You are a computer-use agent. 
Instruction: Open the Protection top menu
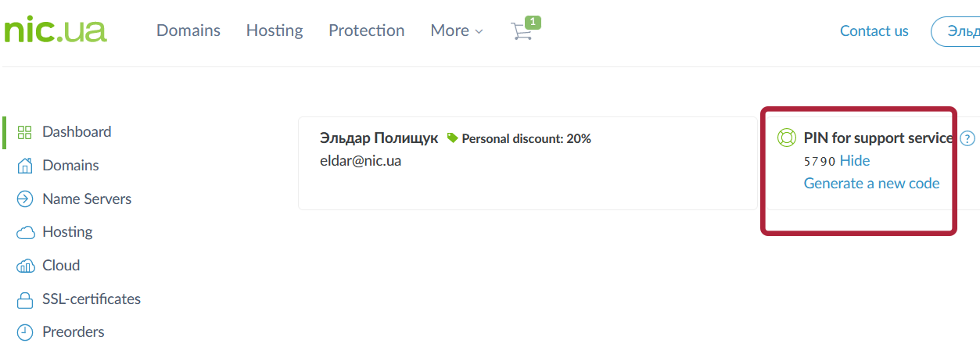point(367,30)
